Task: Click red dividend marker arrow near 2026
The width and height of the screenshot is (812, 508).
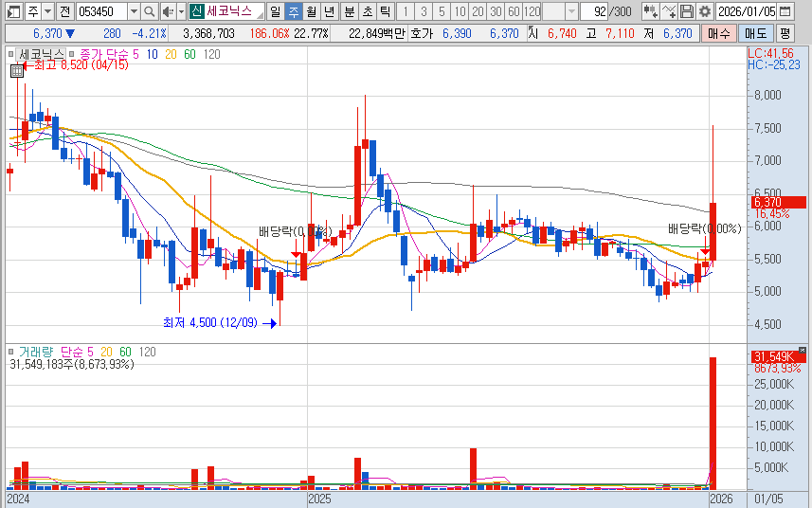Action: 705,251
